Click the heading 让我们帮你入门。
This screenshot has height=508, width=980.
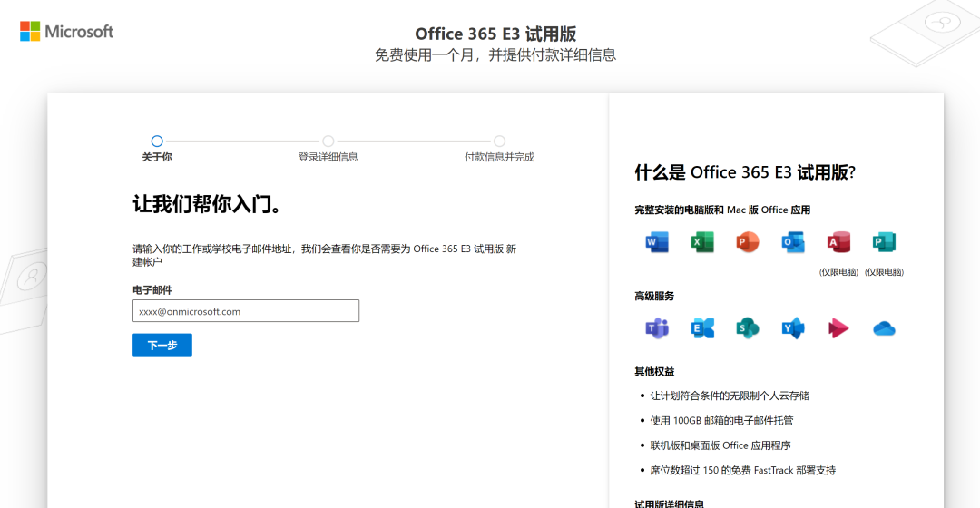(x=208, y=204)
